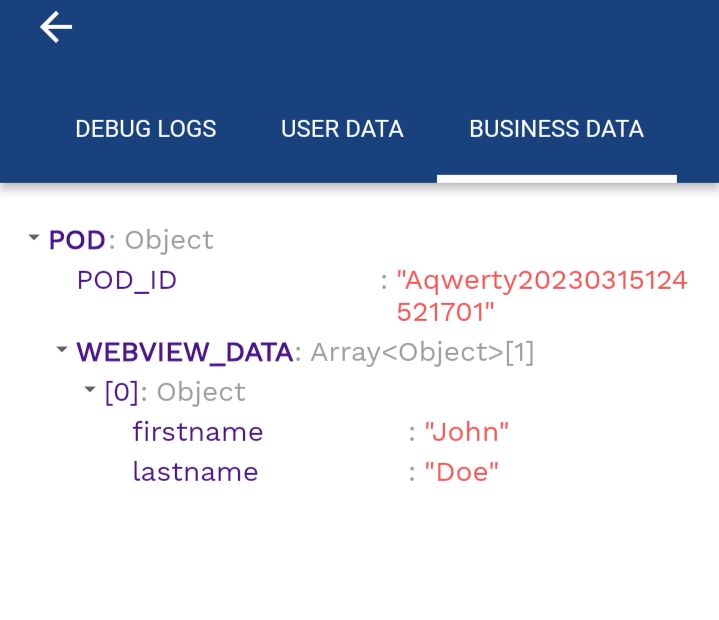Select the WEBVIEW_DATA key label
This screenshot has width=719, height=620.
(185, 352)
